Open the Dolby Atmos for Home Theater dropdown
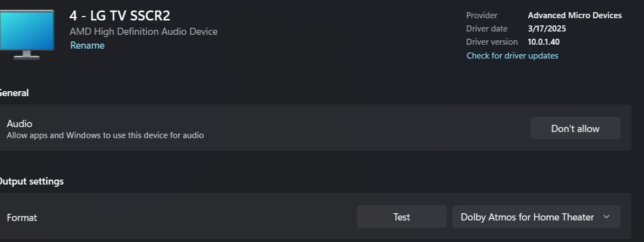The height and width of the screenshot is (242, 644). pyautogui.click(x=536, y=217)
